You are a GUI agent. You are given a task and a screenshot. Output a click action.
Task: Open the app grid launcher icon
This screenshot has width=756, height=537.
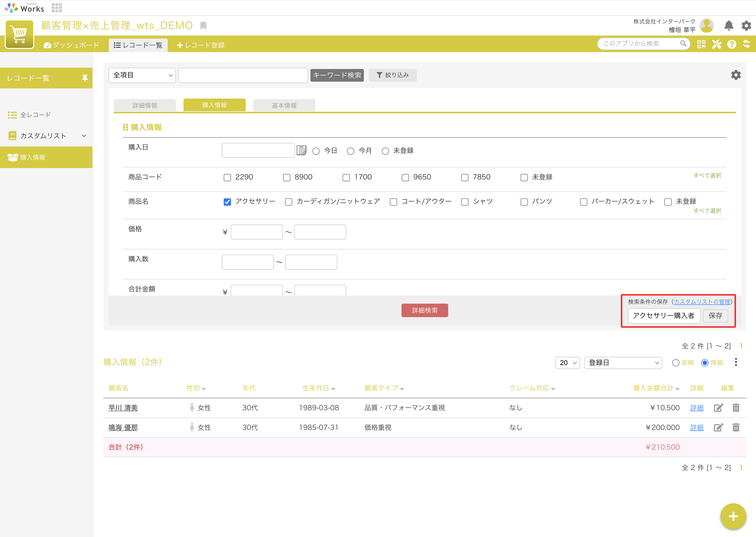pos(57,8)
